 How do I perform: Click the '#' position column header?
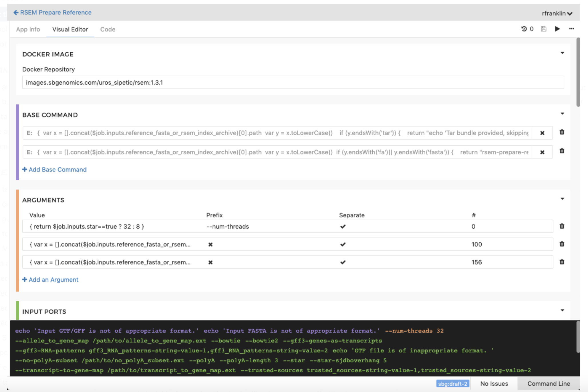(x=474, y=215)
